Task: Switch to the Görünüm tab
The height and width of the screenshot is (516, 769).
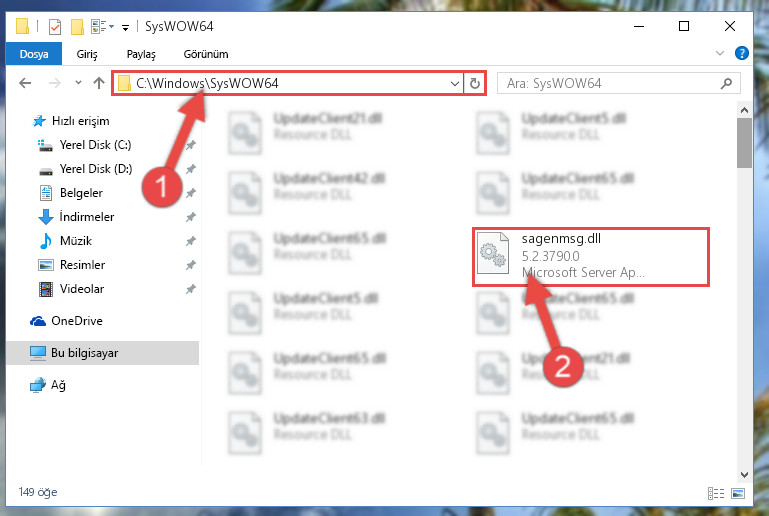Action: (205, 54)
